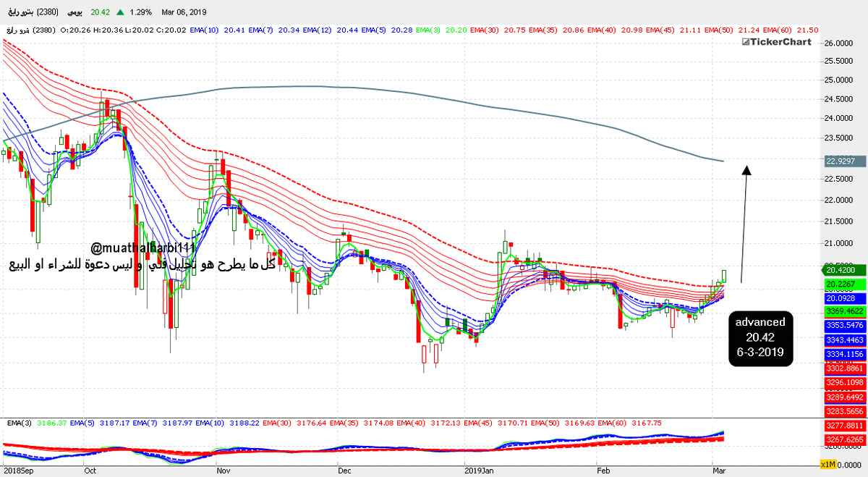Click the green 20.2267 price tag
Screen dimensions: 868x477
pyautogui.click(x=844, y=284)
